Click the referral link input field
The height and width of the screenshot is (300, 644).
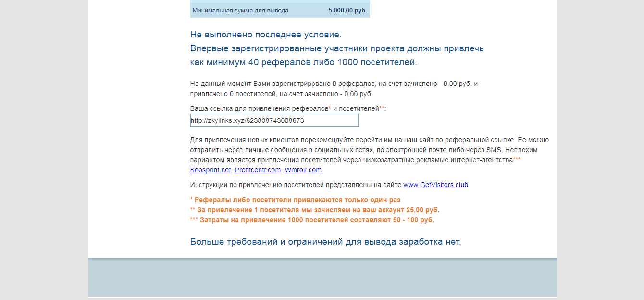pyautogui.click(x=274, y=120)
